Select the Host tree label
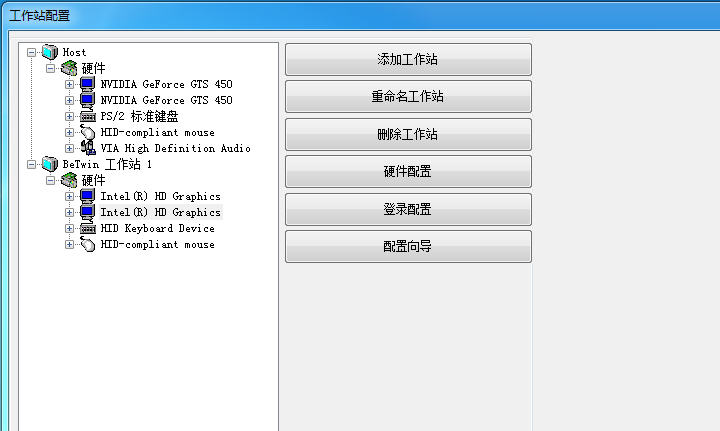Viewport: 720px width, 431px height. tap(74, 52)
